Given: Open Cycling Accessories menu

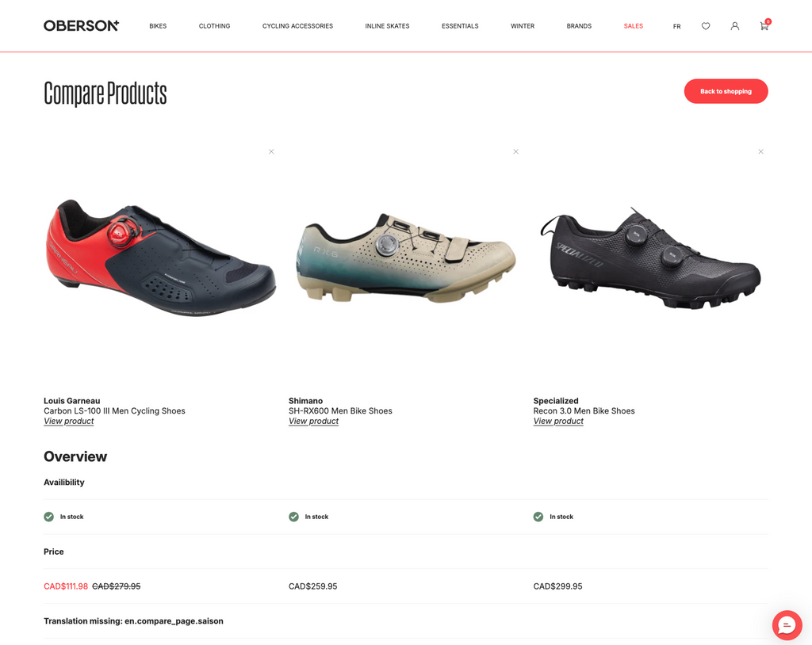Looking at the screenshot, I should coord(298,26).
